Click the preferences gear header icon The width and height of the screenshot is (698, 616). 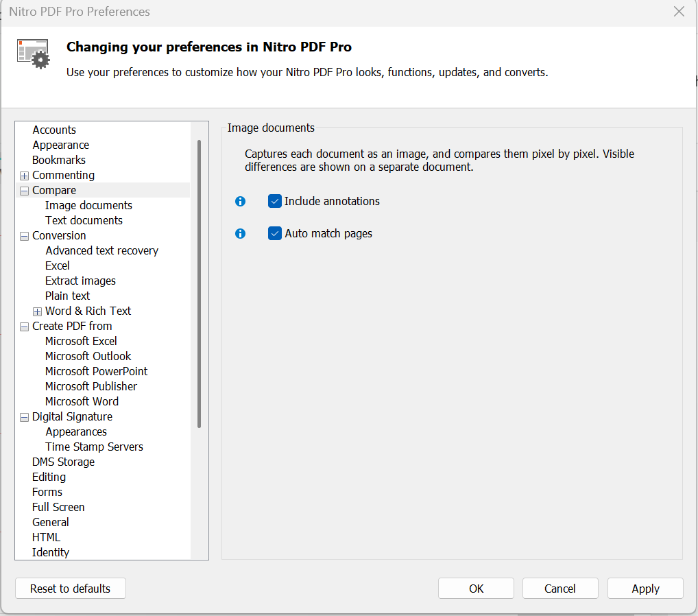click(34, 54)
